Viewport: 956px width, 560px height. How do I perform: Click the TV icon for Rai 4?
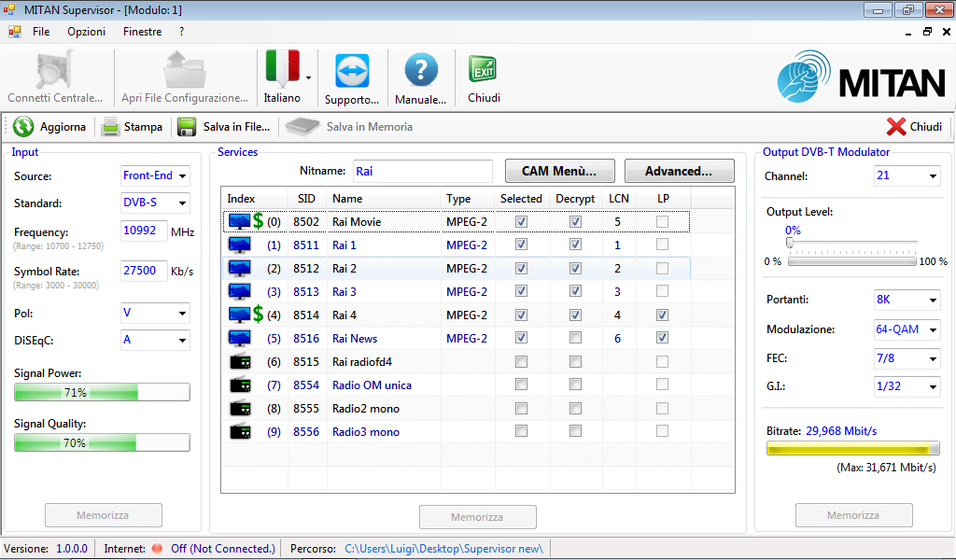click(239, 315)
